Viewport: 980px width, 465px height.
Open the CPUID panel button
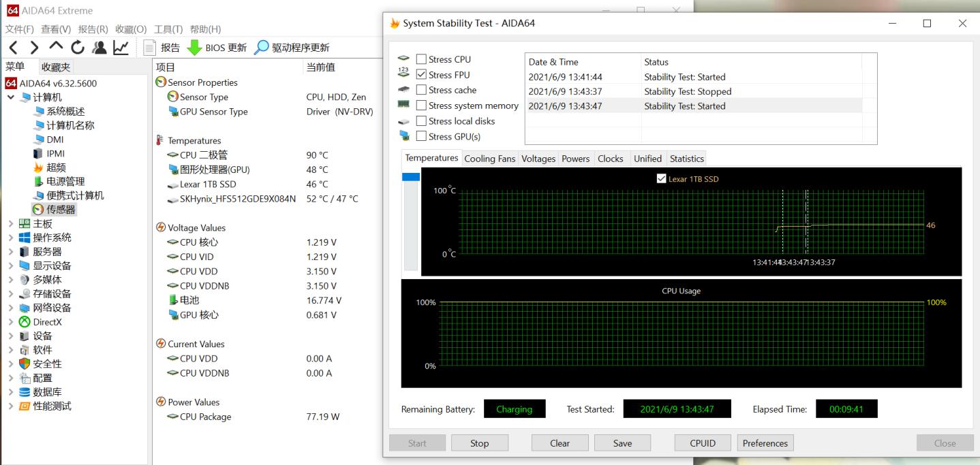tap(703, 443)
